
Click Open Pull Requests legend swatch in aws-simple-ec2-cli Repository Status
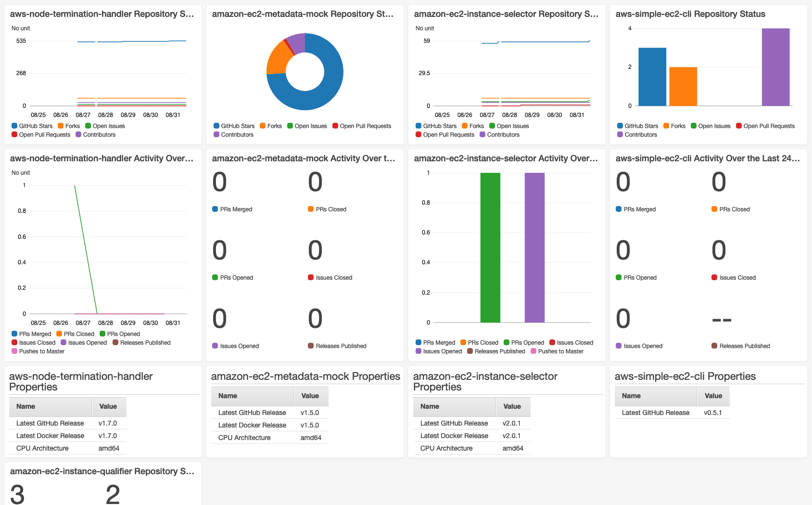[739, 126]
